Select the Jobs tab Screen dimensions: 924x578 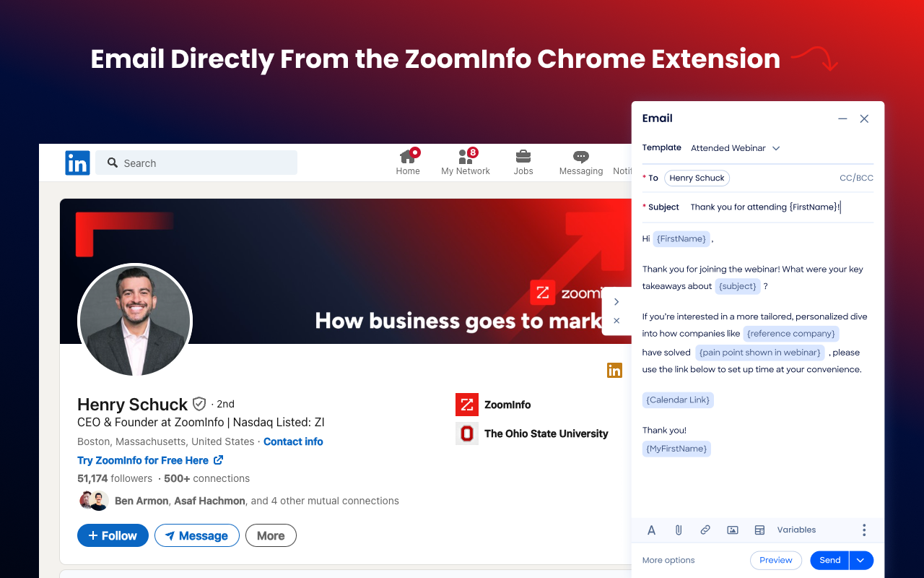[x=523, y=161]
